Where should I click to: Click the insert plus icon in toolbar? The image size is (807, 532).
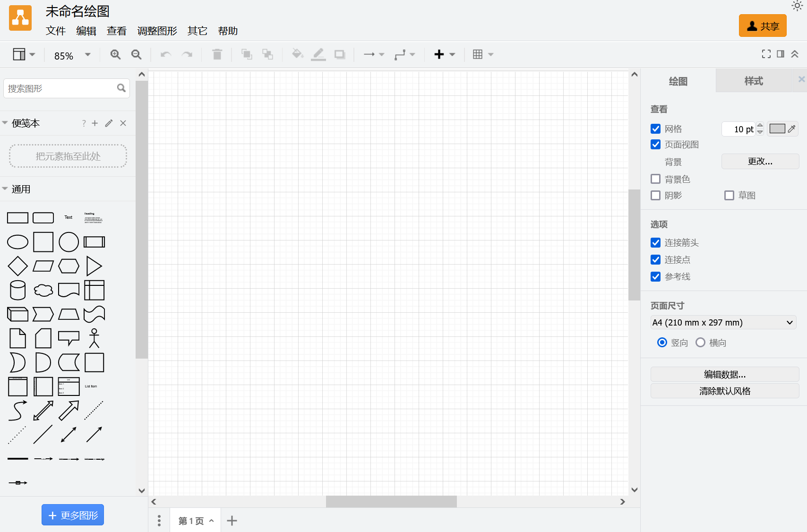[x=439, y=54]
